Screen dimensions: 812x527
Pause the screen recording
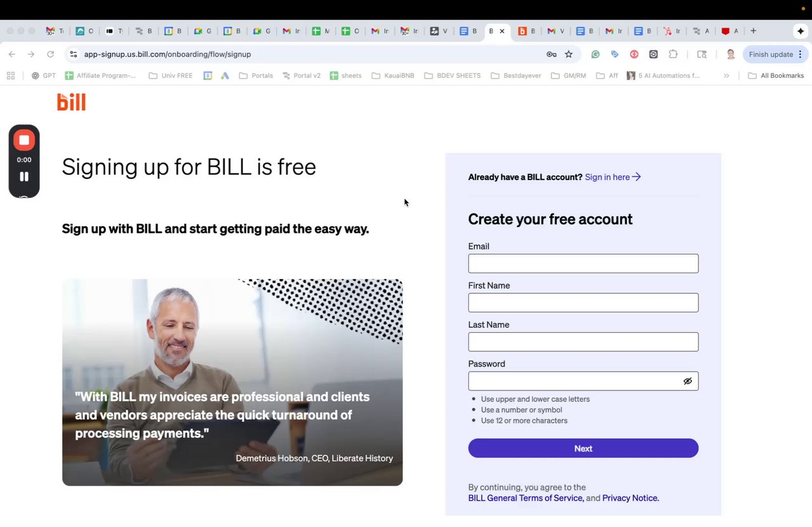(x=24, y=177)
